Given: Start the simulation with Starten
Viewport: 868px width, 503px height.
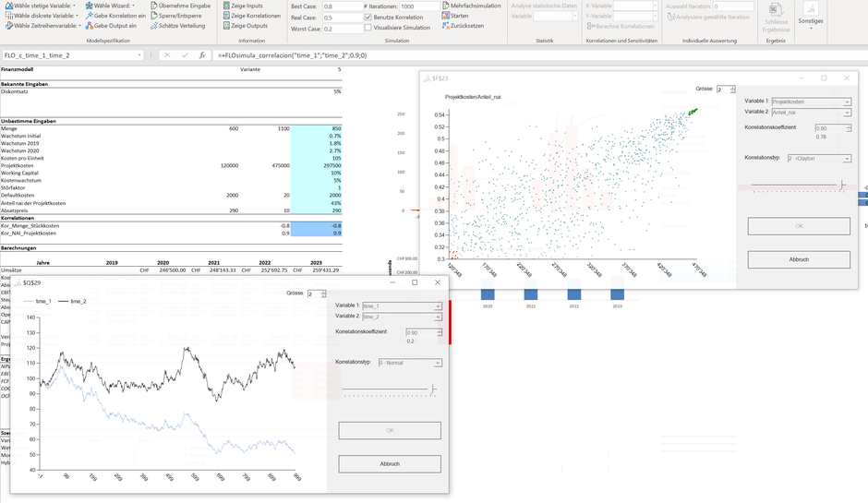Looking at the screenshot, I should pyautogui.click(x=455, y=16).
